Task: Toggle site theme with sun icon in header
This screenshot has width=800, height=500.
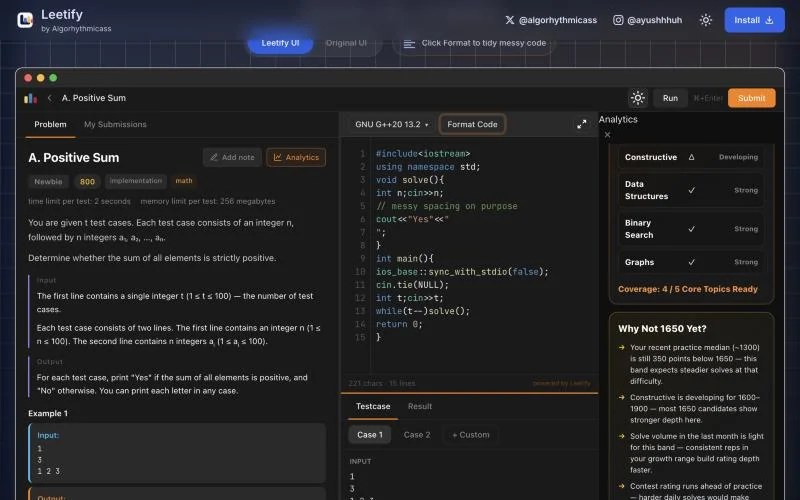Action: click(706, 20)
